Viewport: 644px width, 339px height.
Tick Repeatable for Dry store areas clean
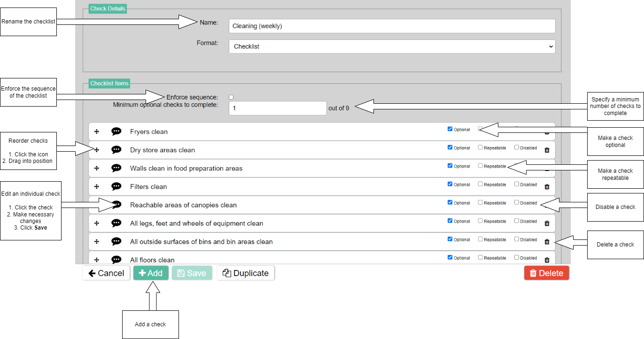point(481,147)
